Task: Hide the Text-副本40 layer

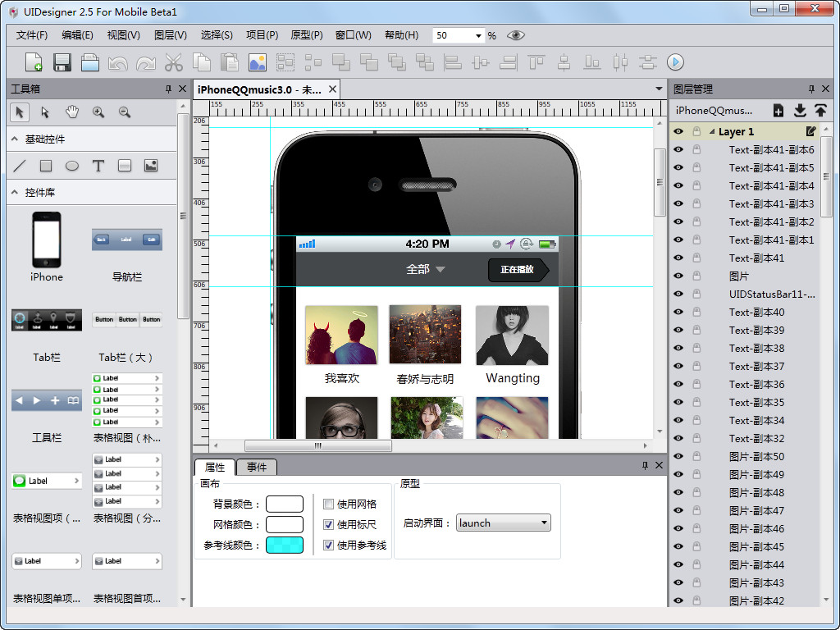Action: click(678, 312)
